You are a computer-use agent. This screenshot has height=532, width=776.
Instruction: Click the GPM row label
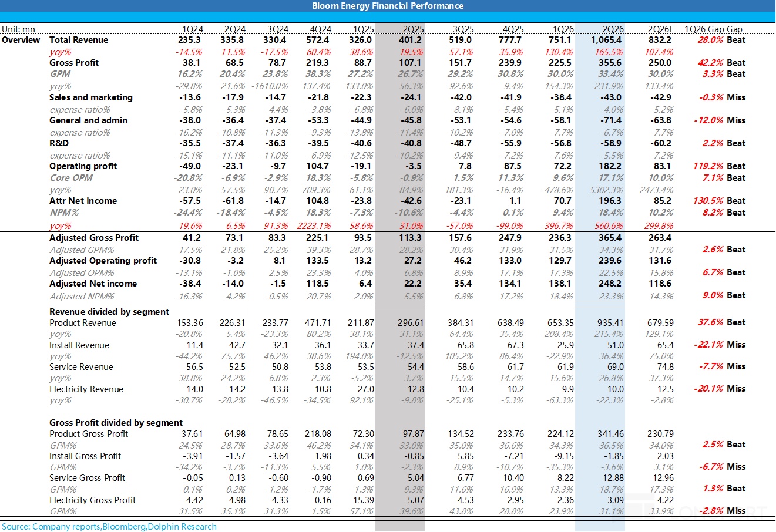coord(60,74)
